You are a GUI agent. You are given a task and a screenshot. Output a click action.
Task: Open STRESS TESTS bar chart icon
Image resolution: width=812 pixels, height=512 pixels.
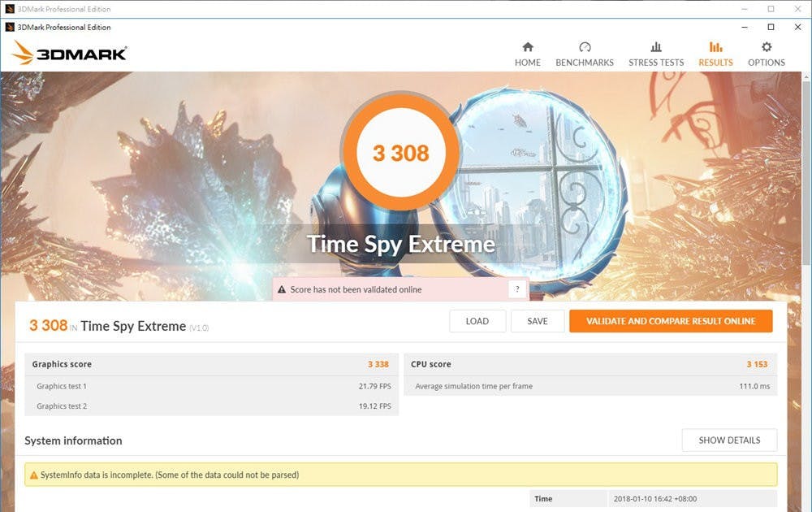click(x=656, y=47)
